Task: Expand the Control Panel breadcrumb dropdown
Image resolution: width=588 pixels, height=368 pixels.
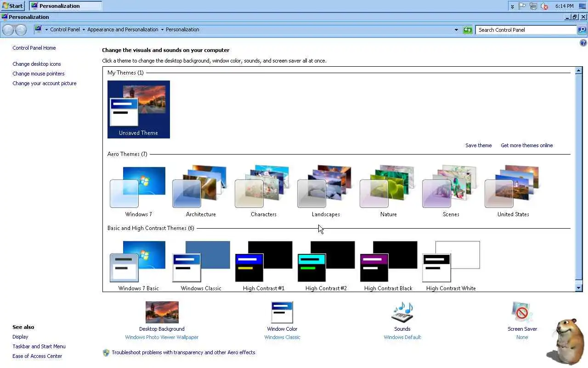Action: 84,29
